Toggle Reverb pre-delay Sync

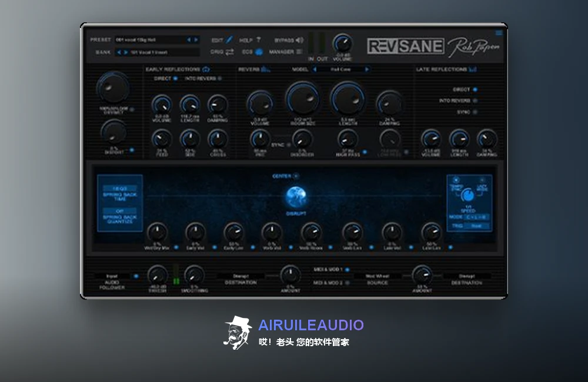tap(289, 145)
